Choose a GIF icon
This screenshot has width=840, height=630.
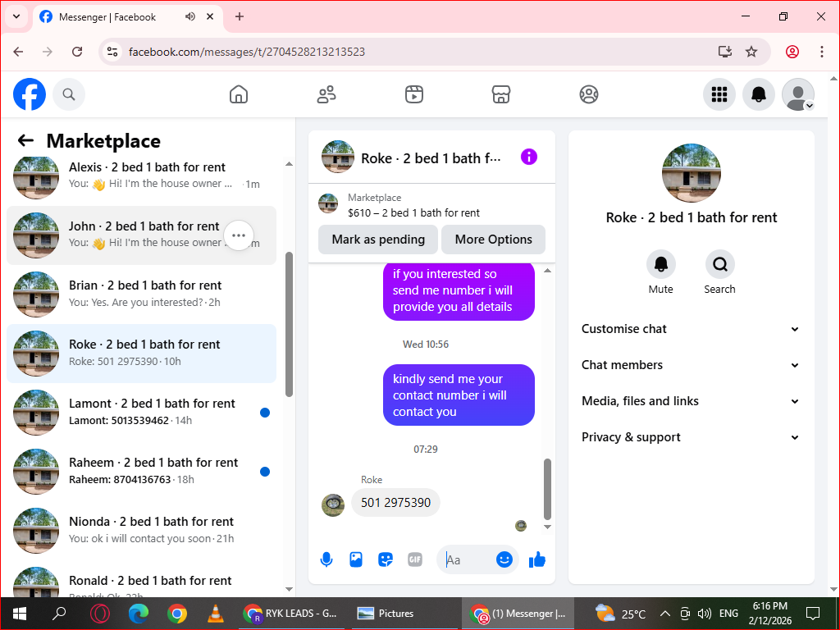(x=414, y=559)
